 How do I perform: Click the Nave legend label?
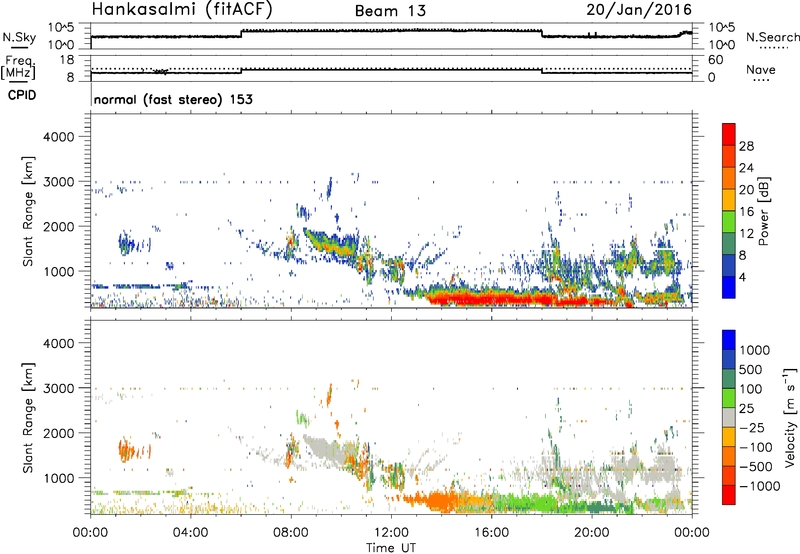click(x=760, y=69)
